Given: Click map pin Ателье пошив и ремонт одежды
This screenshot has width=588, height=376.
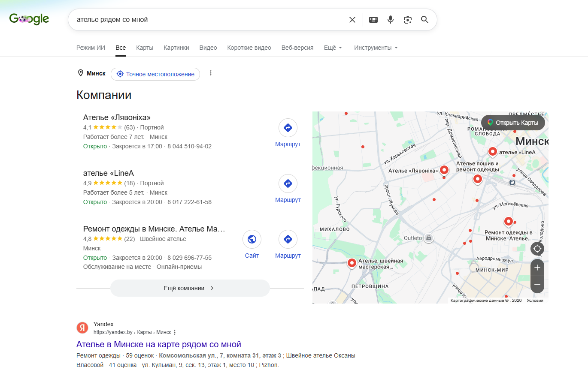Looking at the screenshot, I should 478,179.
